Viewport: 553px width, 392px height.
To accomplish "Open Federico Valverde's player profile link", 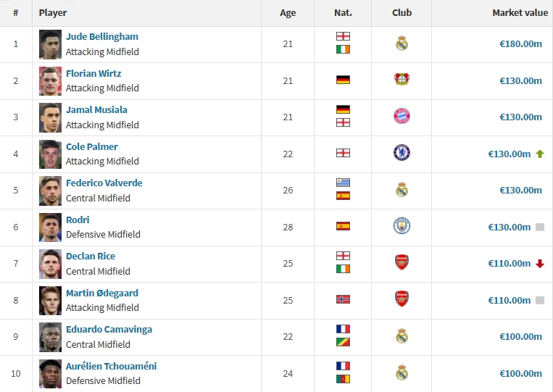I will 104,183.
